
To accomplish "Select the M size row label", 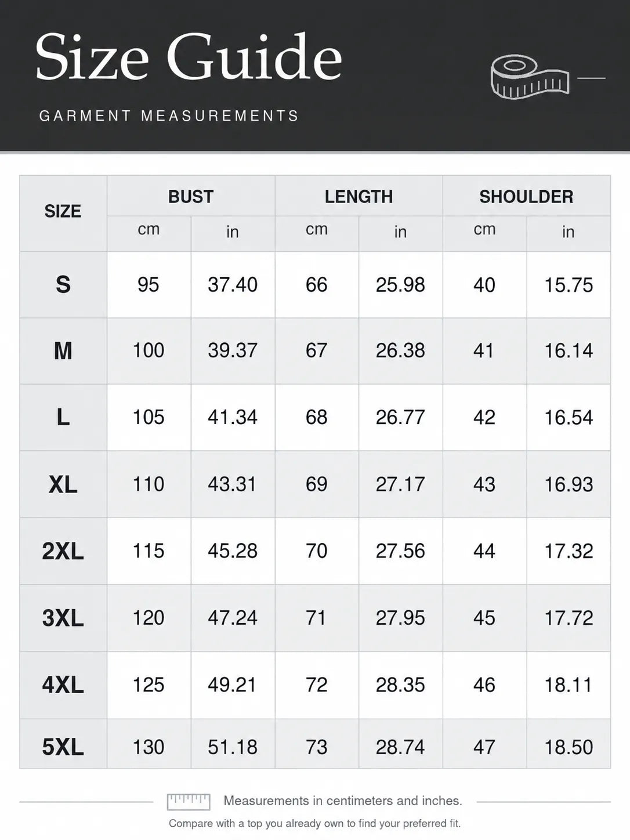I will tap(63, 351).
